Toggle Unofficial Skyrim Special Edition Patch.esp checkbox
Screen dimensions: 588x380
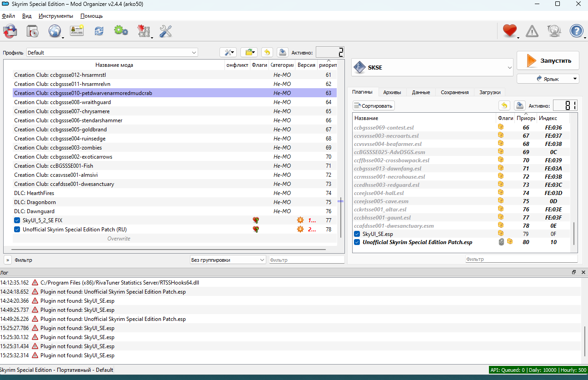(357, 242)
